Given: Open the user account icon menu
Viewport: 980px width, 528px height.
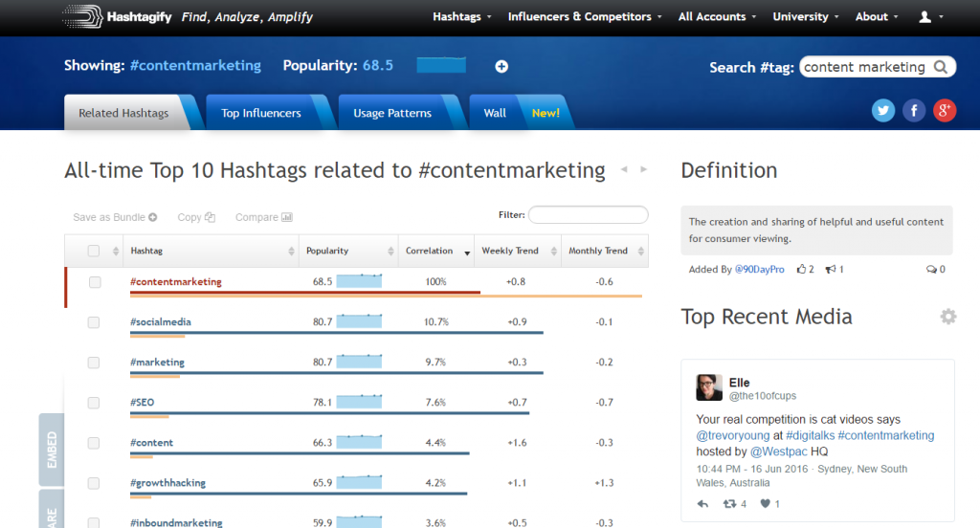Looking at the screenshot, I should [x=930, y=17].
